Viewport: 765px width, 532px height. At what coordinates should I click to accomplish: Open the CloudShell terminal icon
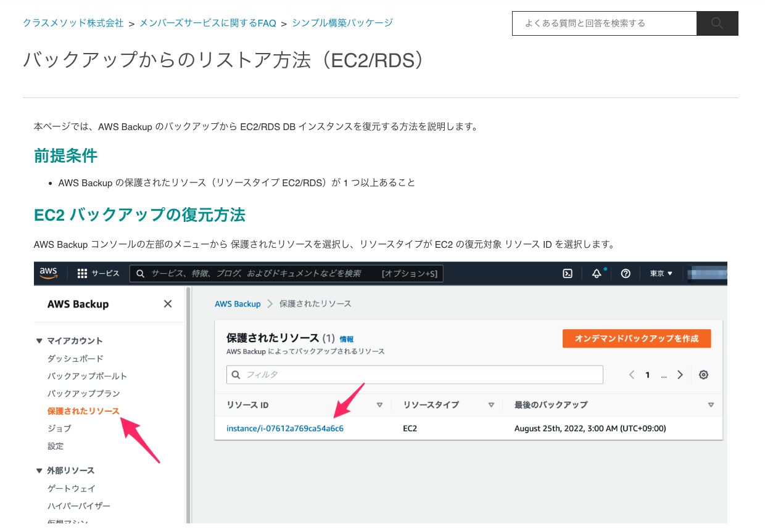[568, 274]
